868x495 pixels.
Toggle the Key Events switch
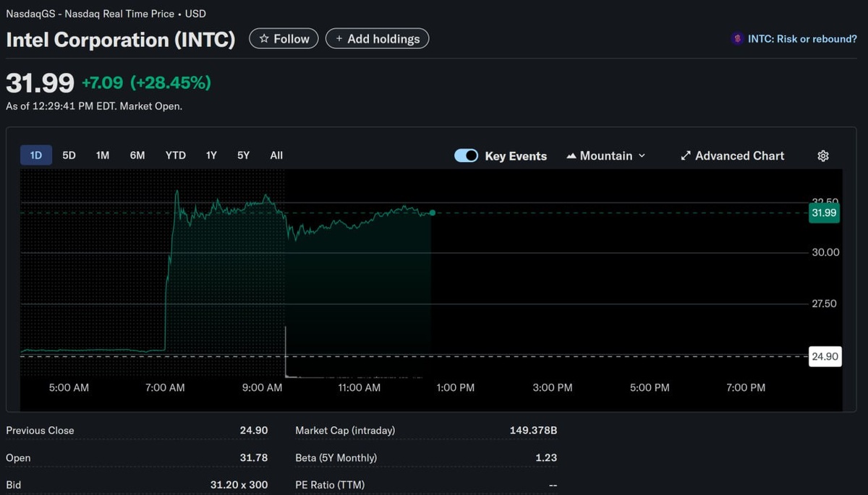(x=466, y=156)
